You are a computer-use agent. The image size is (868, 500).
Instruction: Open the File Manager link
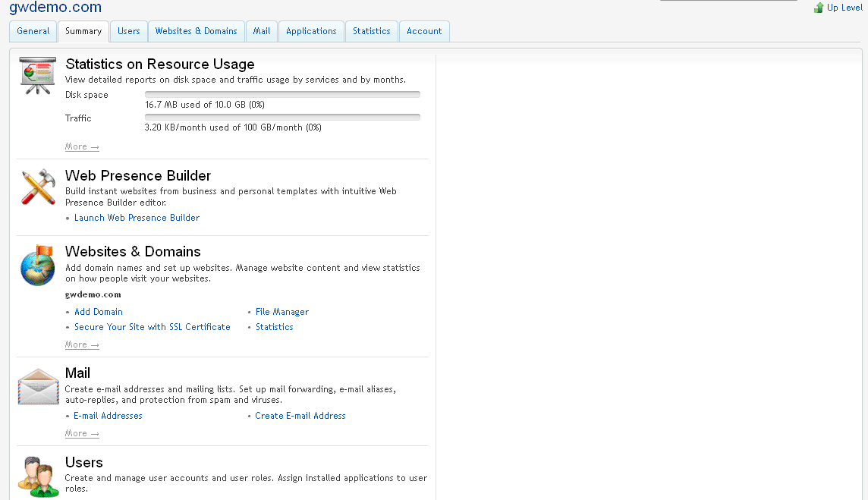[x=282, y=312]
